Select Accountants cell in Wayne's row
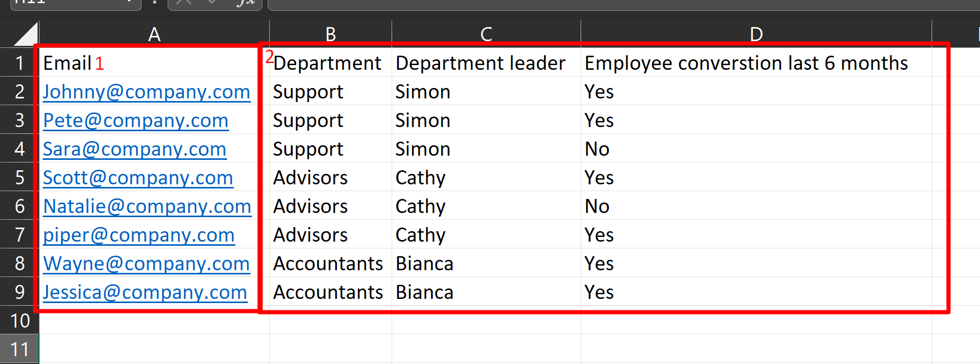Viewport: 980px width, 364px height. (x=331, y=263)
